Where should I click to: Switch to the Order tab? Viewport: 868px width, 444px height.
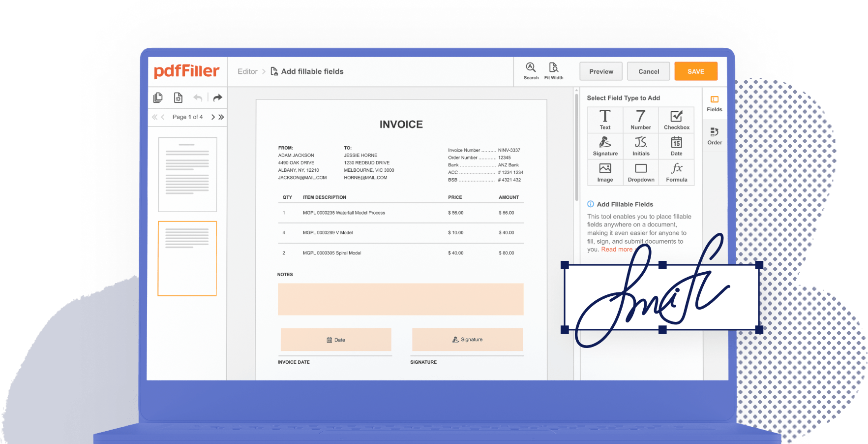click(714, 136)
